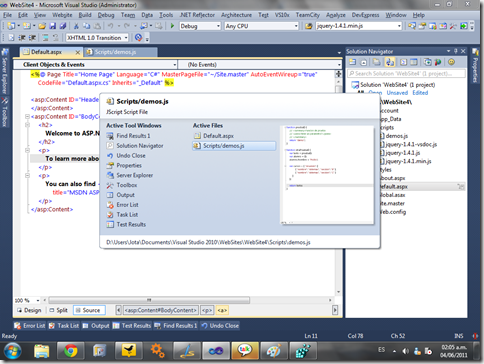Click the Home icon in Solution Navigator toolbar
This screenshot has width=484, height=364.
point(364,62)
